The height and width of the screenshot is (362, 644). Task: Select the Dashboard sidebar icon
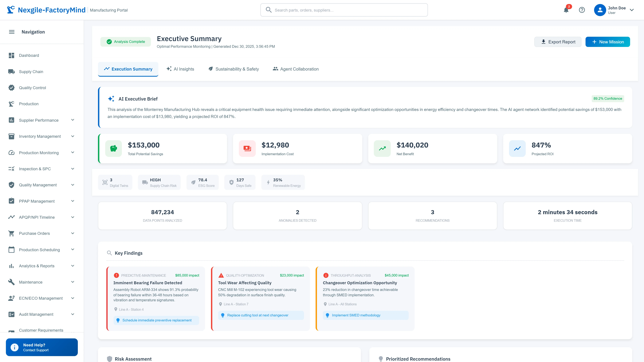coord(12,55)
